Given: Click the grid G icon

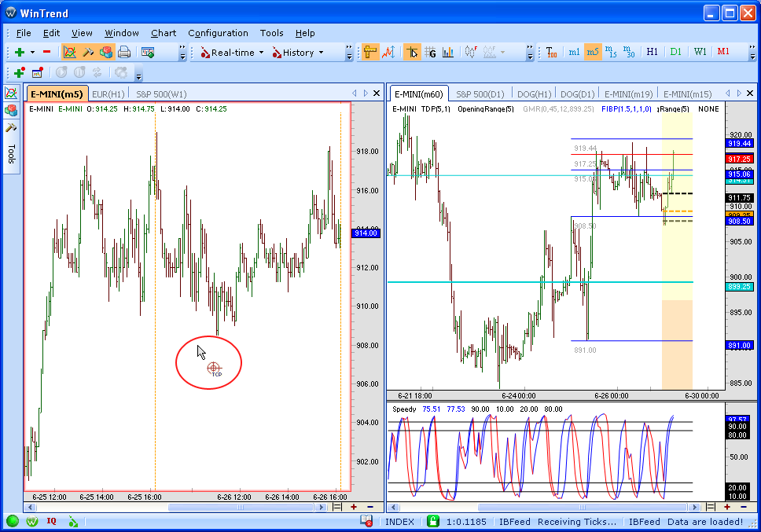Looking at the screenshot, I should [430, 52].
